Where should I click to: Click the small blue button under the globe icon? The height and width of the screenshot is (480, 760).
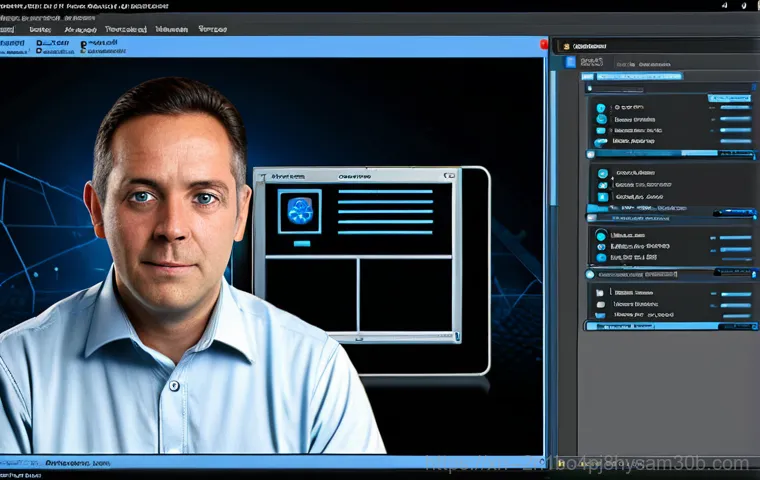[x=301, y=243]
